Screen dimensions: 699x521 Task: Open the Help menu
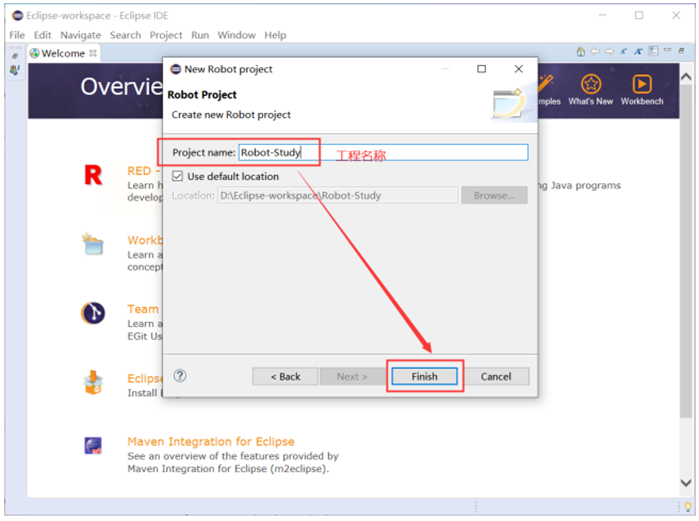275,35
